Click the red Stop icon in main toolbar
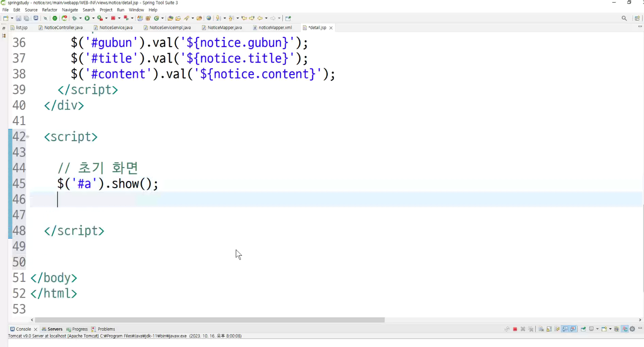 point(113,18)
